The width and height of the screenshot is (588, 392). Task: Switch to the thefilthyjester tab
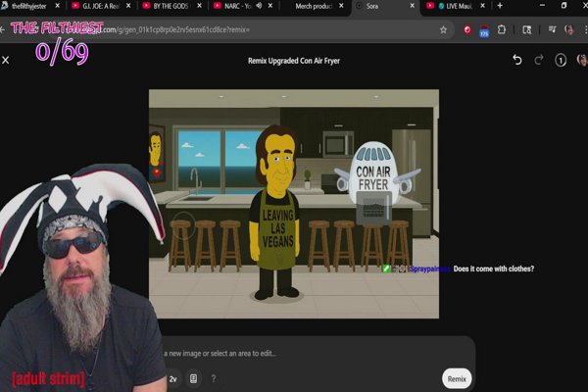pyautogui.click(x=29, y=6)
